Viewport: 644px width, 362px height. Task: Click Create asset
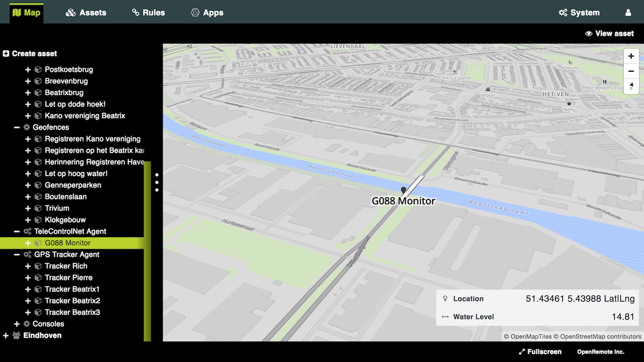[30, 53]
